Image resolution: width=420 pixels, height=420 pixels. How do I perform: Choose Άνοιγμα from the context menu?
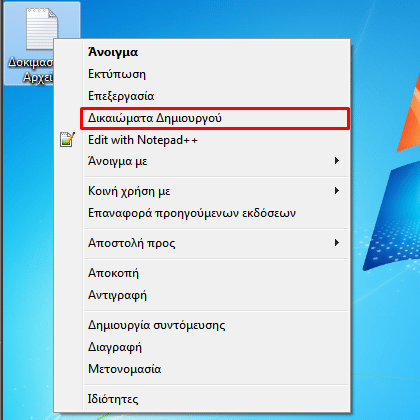point(113,52)
